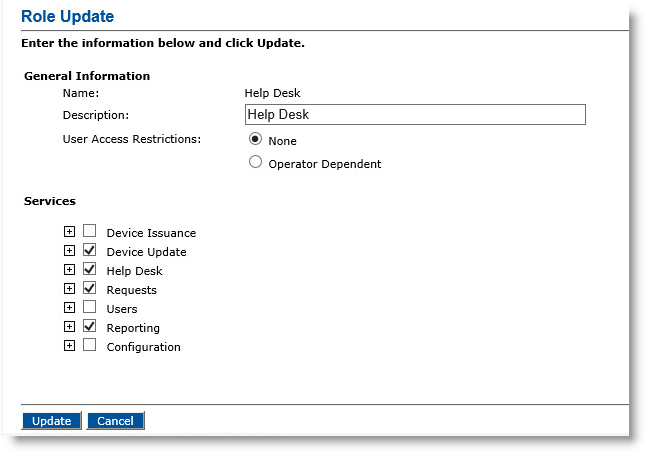
Task: Expand the Configuration service node
Action: (70, 345)
